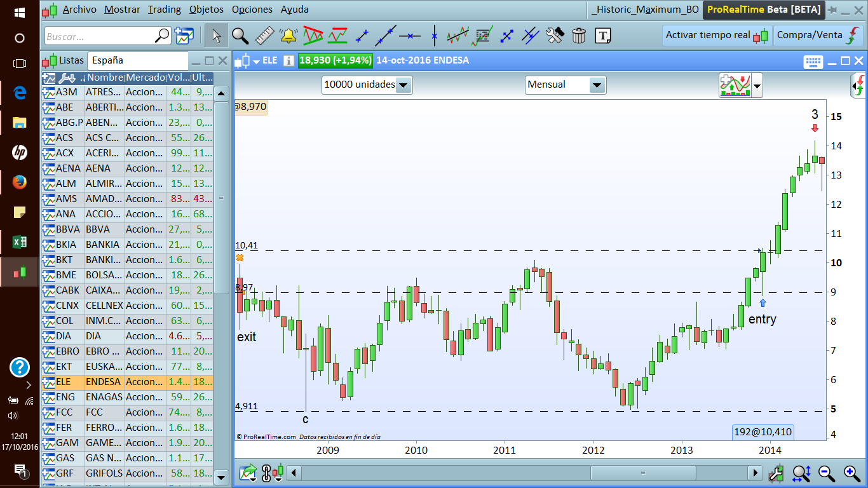Open the Archivo menu
The width and height of the screenshot is (868, 488).
[x=79, y=10]
